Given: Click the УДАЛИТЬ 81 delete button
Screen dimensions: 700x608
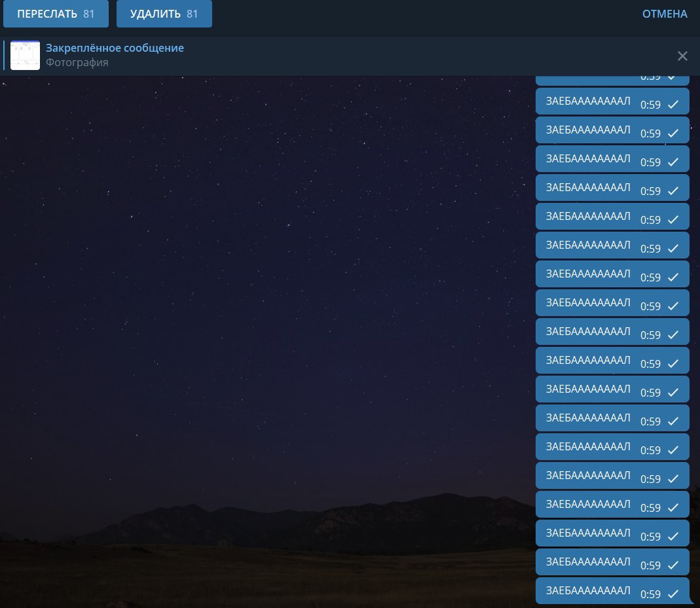Looking at the screenshot, I should point(164,14).
